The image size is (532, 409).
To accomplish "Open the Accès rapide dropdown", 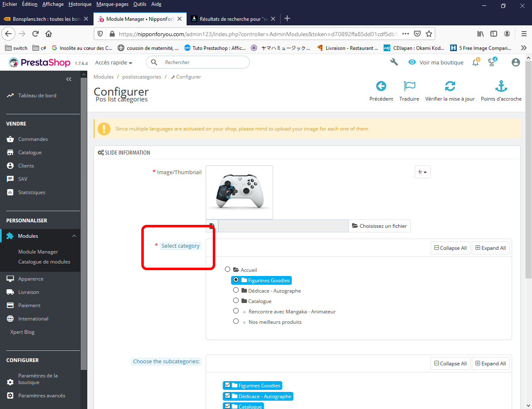I will pyautogui.click(x=113, y=62).
